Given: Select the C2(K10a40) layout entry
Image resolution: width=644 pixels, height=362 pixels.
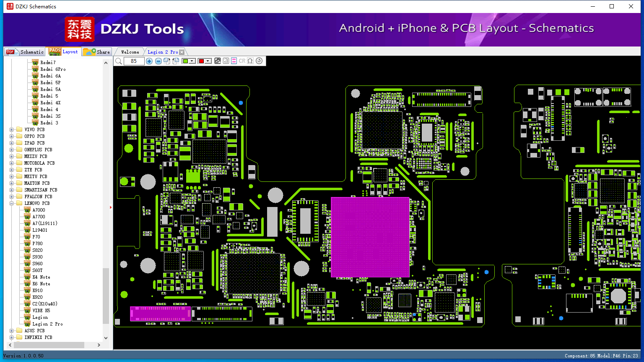Looking at the screenshot, I should click(45, 304).
